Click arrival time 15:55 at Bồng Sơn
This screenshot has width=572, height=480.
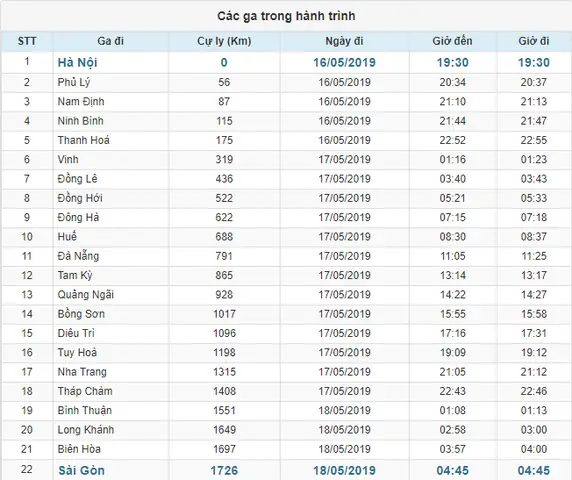point(452,314)
